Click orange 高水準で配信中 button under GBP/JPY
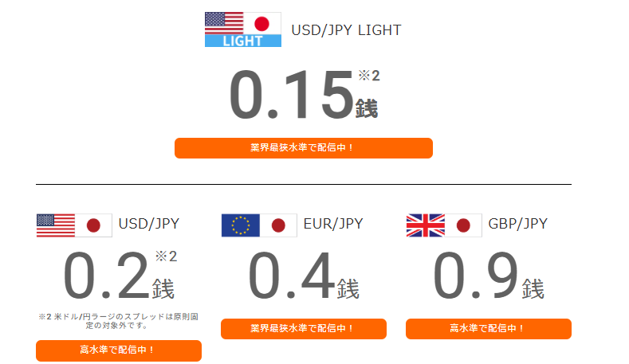Viewport: 629px width, 364px height. pyautogui.click(x=489, y=329)
